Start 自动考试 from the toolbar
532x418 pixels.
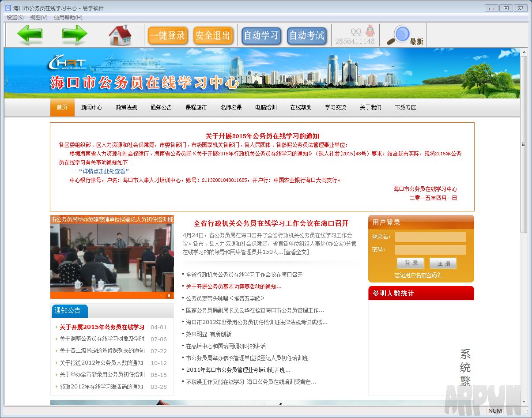point(307,35)
